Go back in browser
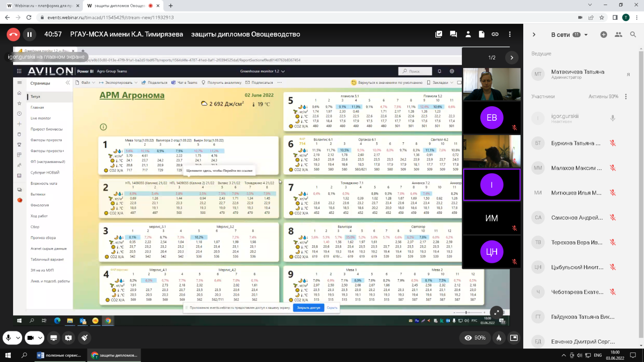644x362 pixels. click(7, 18)
